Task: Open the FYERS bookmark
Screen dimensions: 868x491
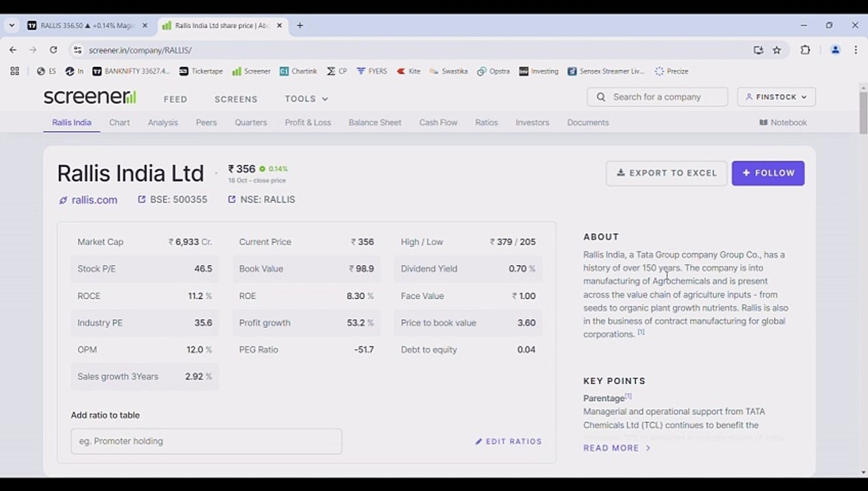Action: point(372,71)
